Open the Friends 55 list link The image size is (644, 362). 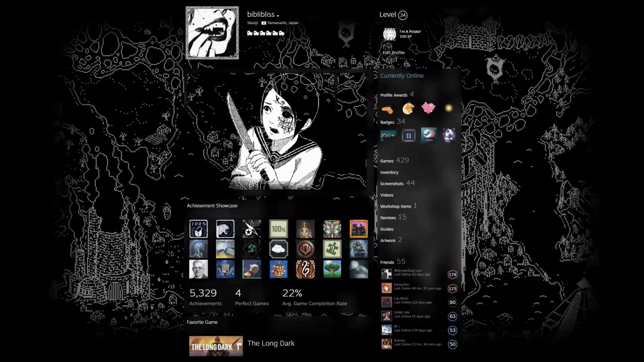pyautogui.click(x=393, y=262)
